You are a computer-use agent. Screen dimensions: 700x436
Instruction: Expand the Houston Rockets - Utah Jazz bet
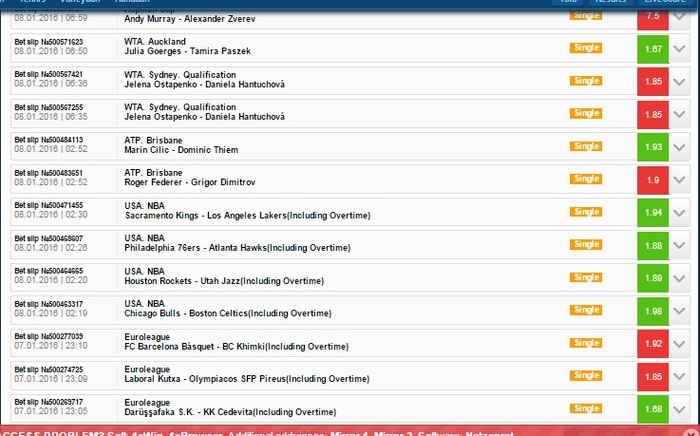pyautogui.click(x=679, y=278)
